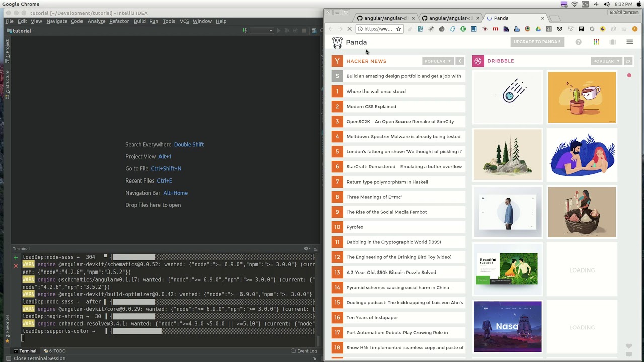Hide the Terminal panel
The image size is (644, 362).
[315, 249]
